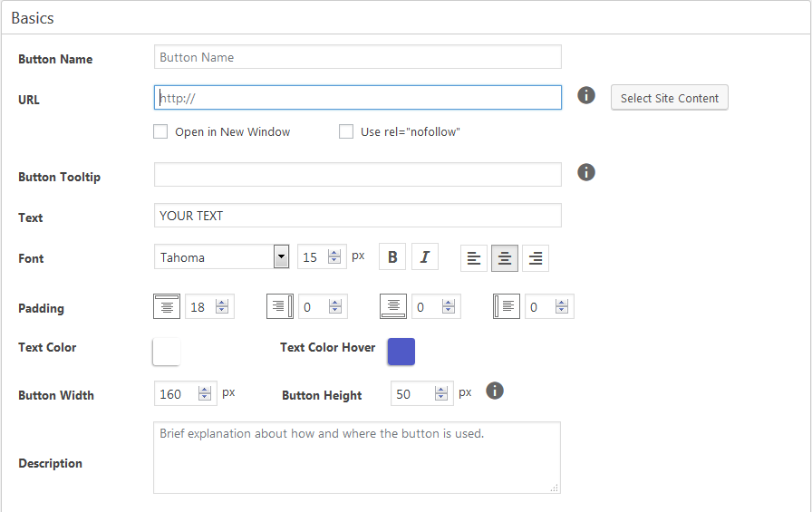Click the YOUR TEXT input field
This screenshot has height=512, width=812.
[x=357, y=216]
